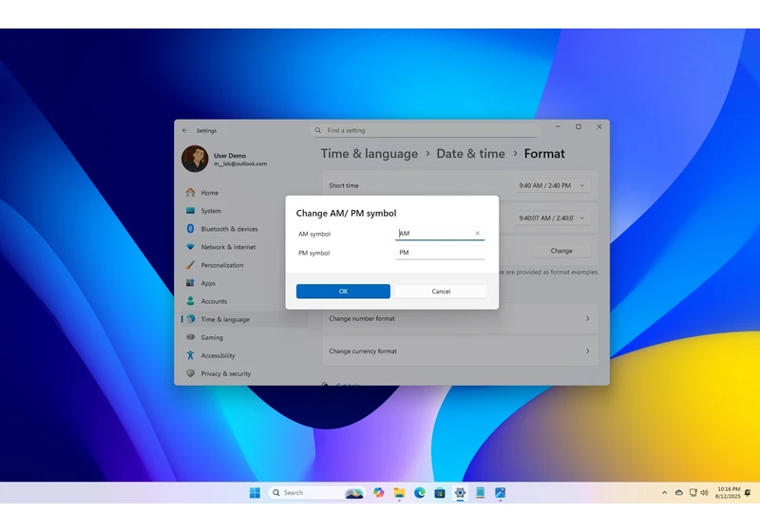This screenshot has width=760, height=532.
Task: Open Bluetooth & devices in sidebar
Action: pos(244,229)
